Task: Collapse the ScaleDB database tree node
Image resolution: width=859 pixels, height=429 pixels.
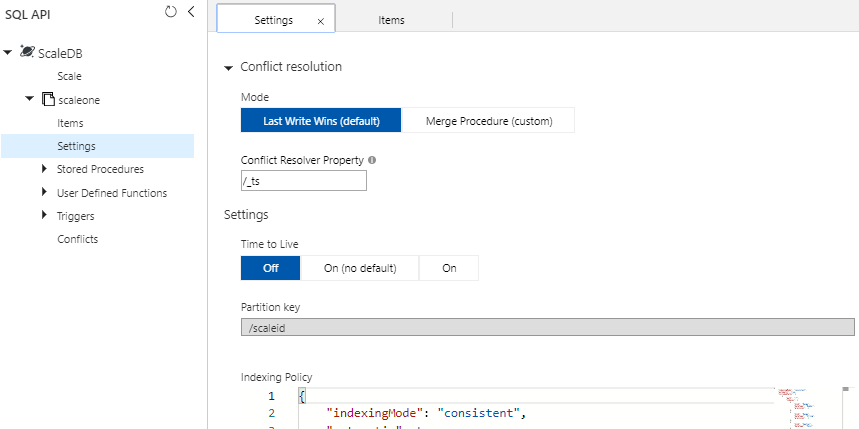Action: pyautogui.click(x=8, y=52)
